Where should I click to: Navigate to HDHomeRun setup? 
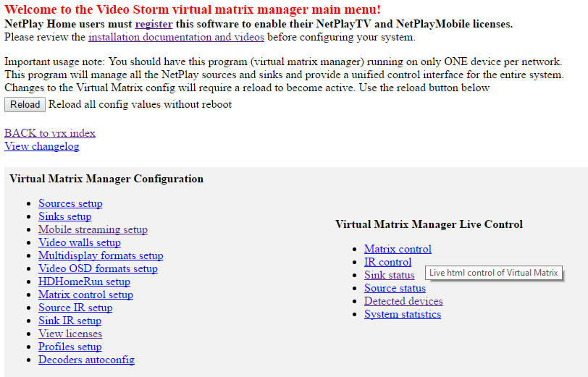click(84, 281)
